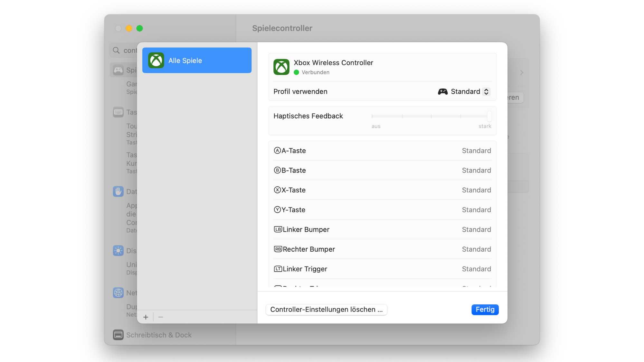Image resolution: width=644 pixels, height=362 pixels.
Task: Open the A-Taste mapping set to Standard
Action: point(477,150)
